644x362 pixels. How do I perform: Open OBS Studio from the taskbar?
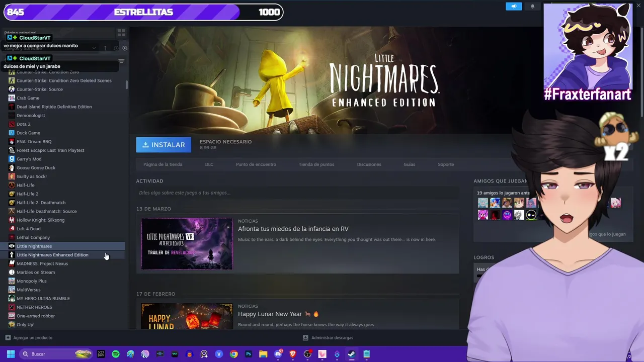307,354
